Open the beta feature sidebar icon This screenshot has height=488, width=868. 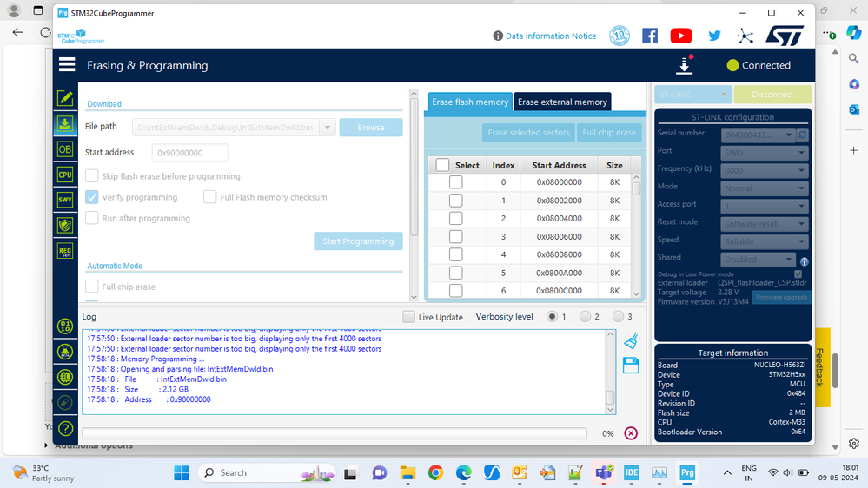tap(65, 352)
